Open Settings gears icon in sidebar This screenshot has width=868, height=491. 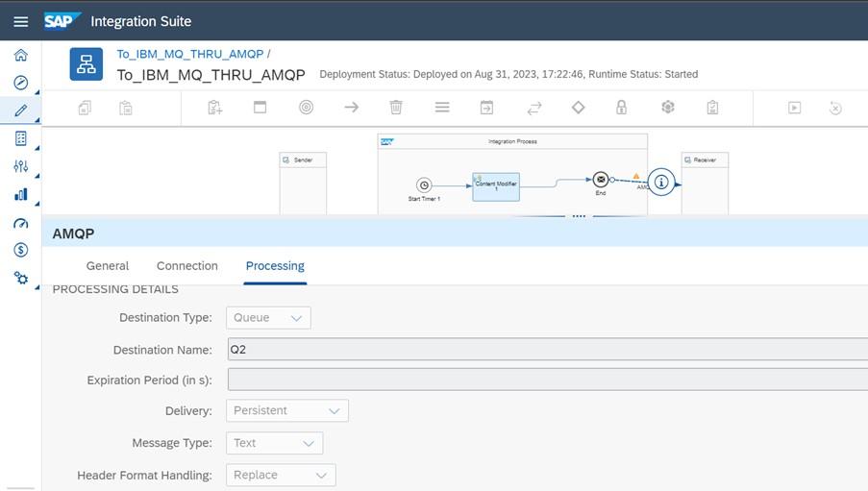click(x=20, y=278)
